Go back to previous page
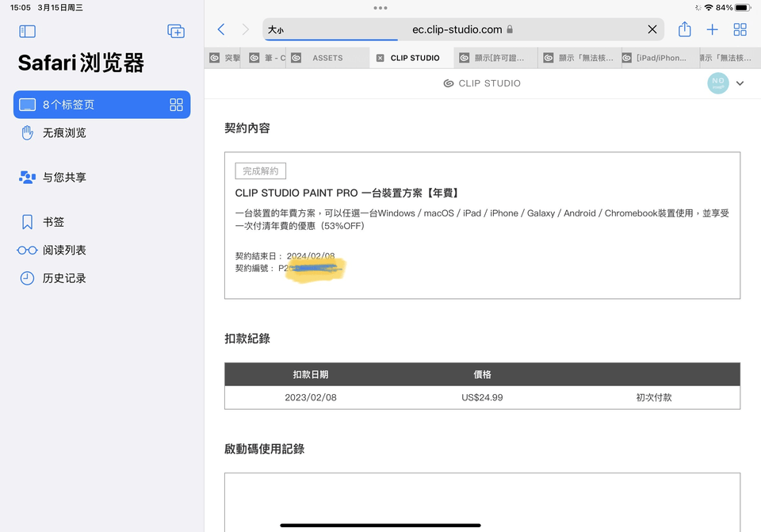 pyautogui.click(x=221, y=29)
